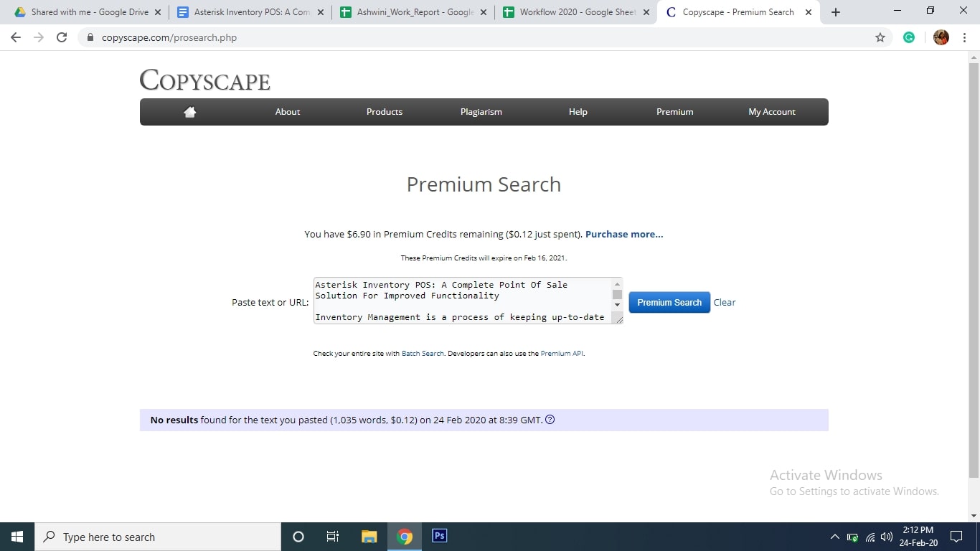The width and height of the screenshot is (980, 551).
Task: Click the blue Premium Search button
Action: [669, 303]
